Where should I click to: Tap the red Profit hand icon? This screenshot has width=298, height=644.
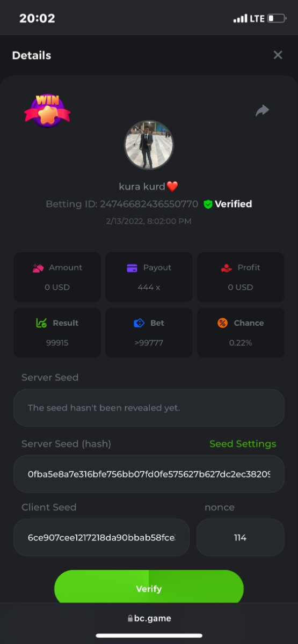(x=226, y=268)
